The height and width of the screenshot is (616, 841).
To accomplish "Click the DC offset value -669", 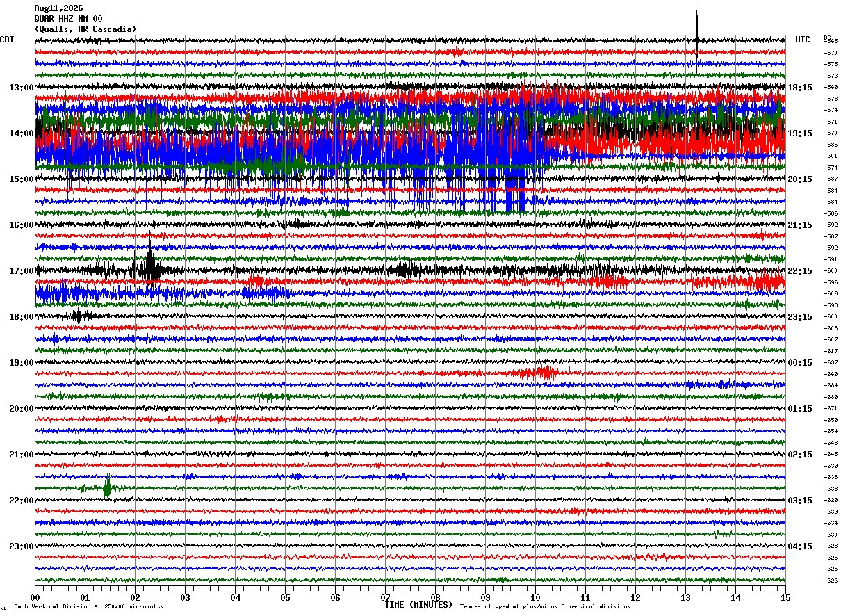I will pyautogui.click(x=831, y=373).
